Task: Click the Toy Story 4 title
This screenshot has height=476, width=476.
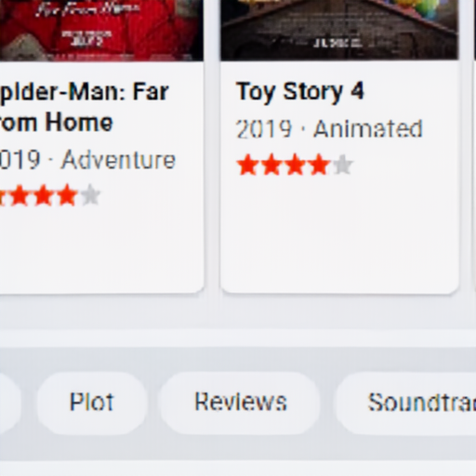Action: (x=299, y=92)
